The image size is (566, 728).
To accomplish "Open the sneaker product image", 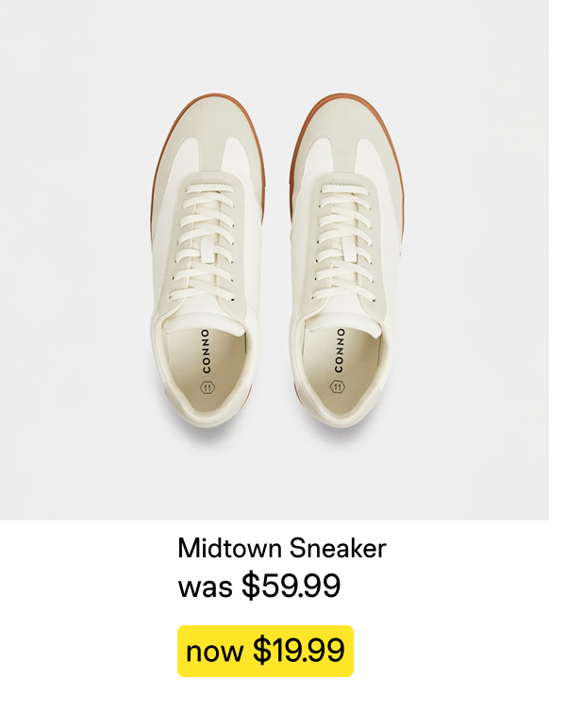I will 274,259.
